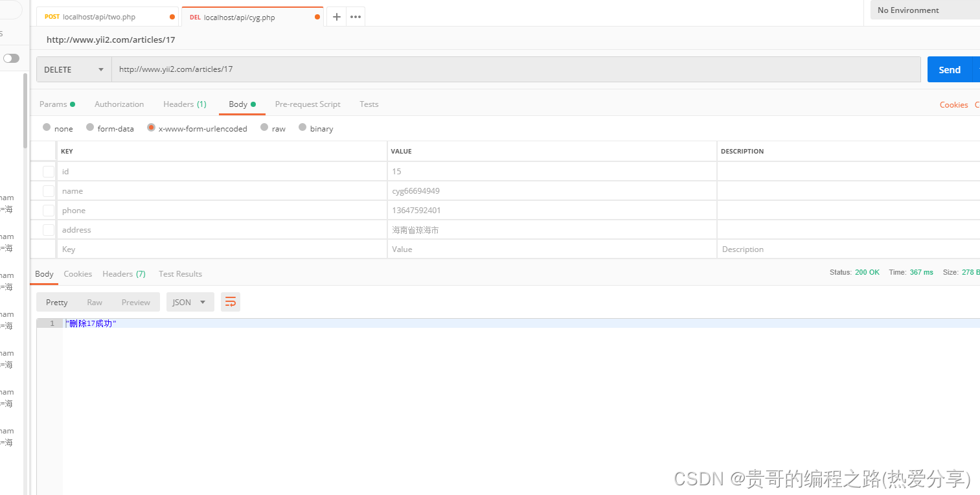Click the value cell '13647592401'

pos(552,211)
